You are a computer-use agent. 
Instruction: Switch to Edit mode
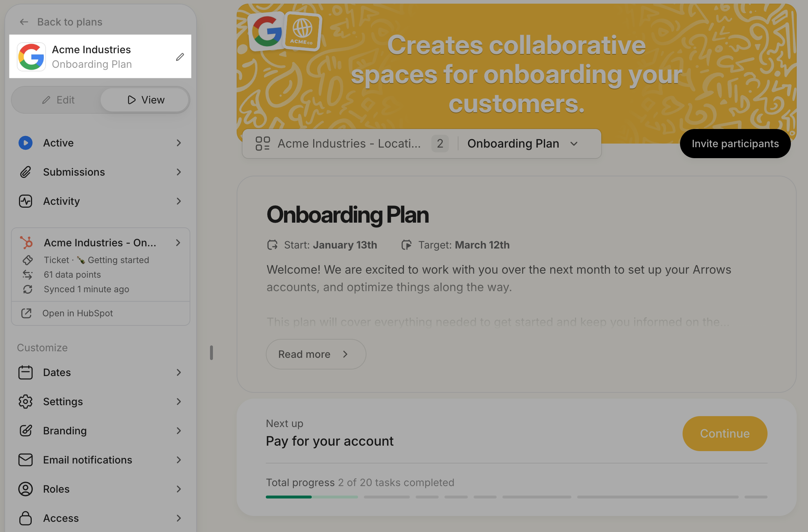click(x=58, y=100)
